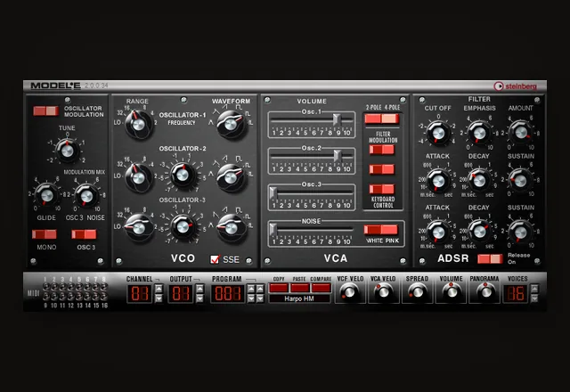The width and height of the screenshot is (570, 392).
Task: Click the filter Amount knob
Action: (520, 133)
